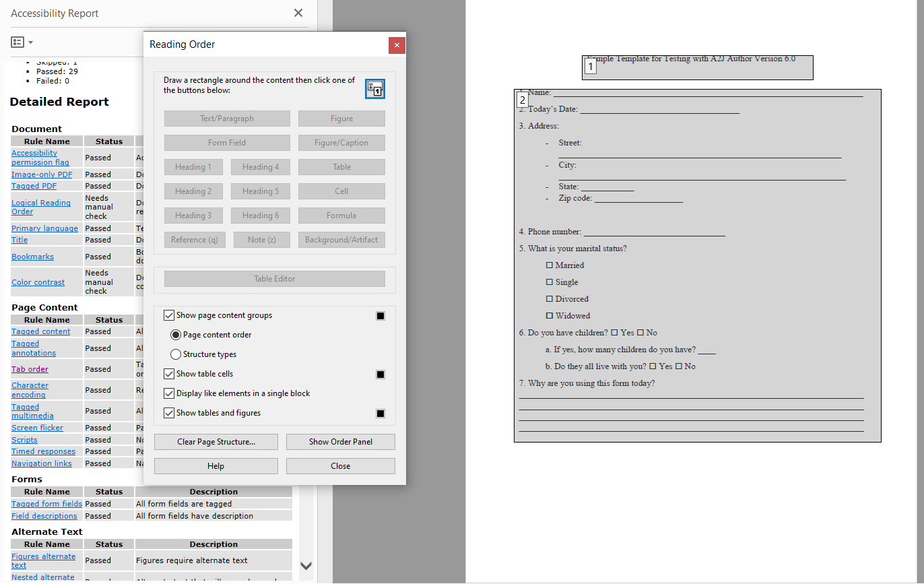
Task: Click the Table tag button
Action: coord(341,167)
